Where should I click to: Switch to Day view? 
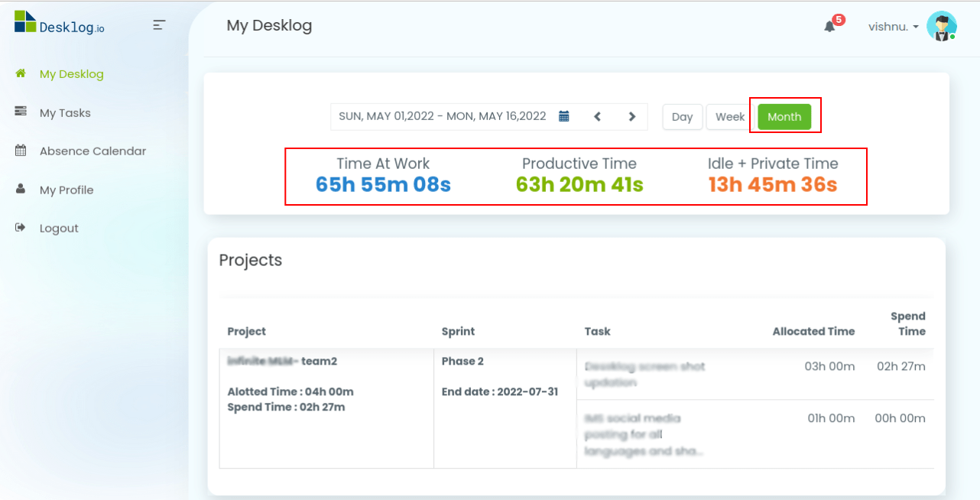(682, 116)
